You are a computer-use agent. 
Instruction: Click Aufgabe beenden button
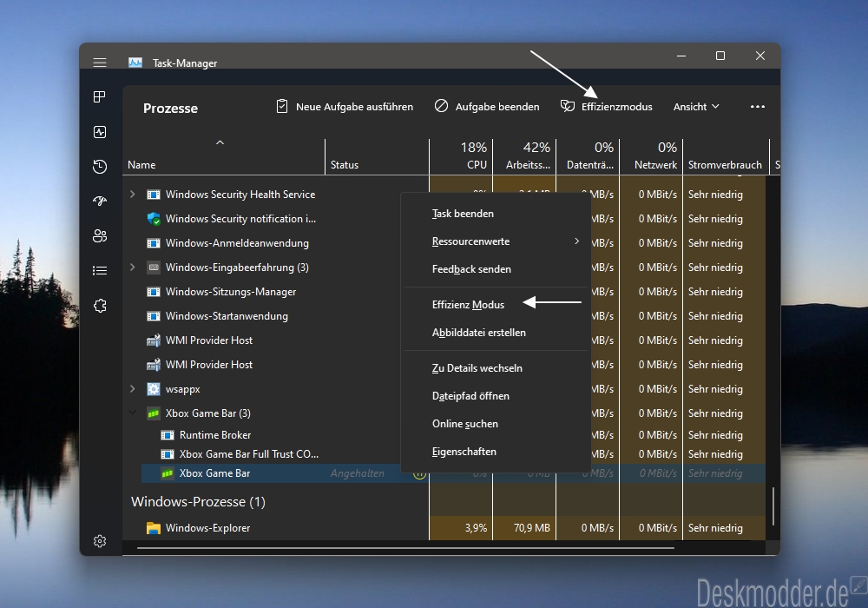[487, 106]
